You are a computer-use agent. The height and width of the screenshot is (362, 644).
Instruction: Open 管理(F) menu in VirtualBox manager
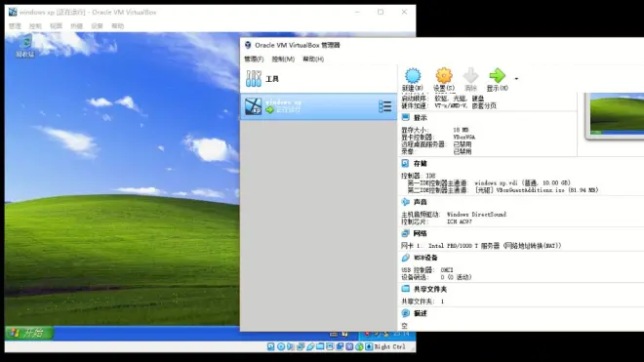[x=254, y=60]
